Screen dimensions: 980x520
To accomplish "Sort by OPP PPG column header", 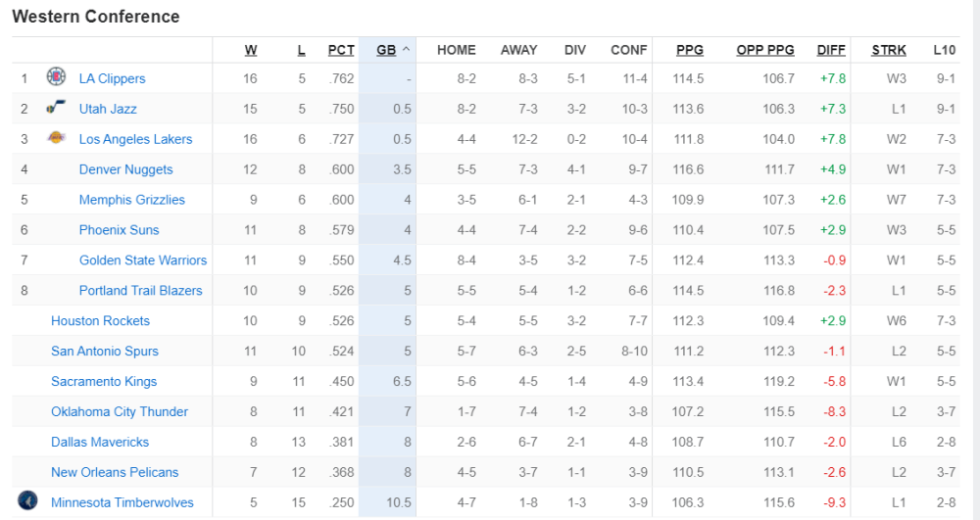I will click(x=765, y=50).
